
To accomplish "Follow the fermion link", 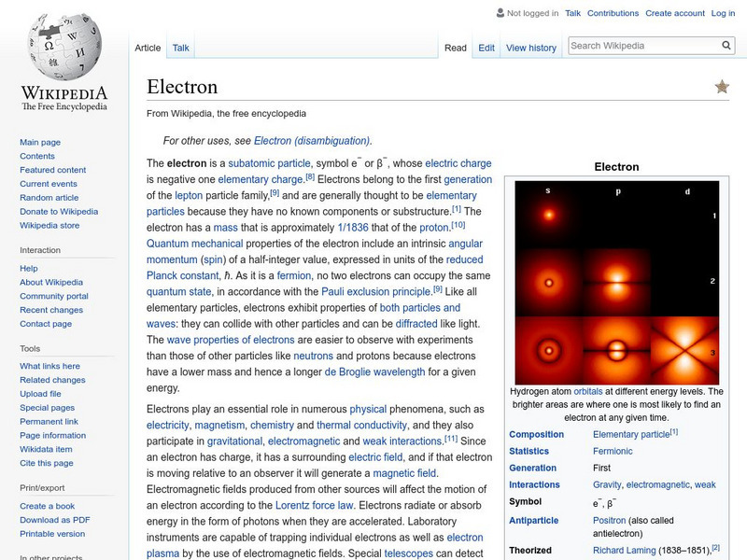I will tap(294, 275).
